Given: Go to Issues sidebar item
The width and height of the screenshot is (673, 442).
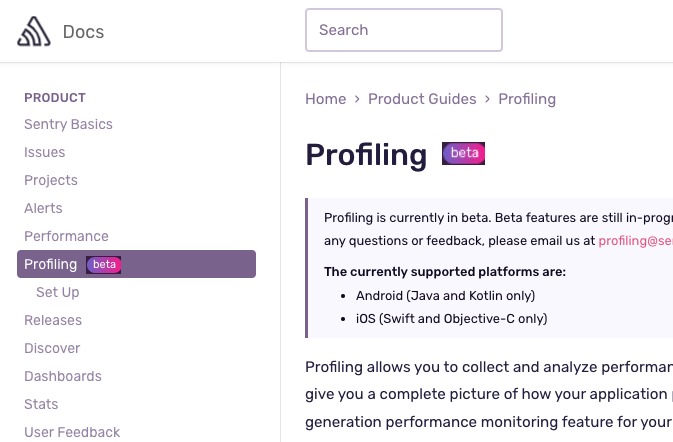Looking at the screenshot, I should pos(45,152).
